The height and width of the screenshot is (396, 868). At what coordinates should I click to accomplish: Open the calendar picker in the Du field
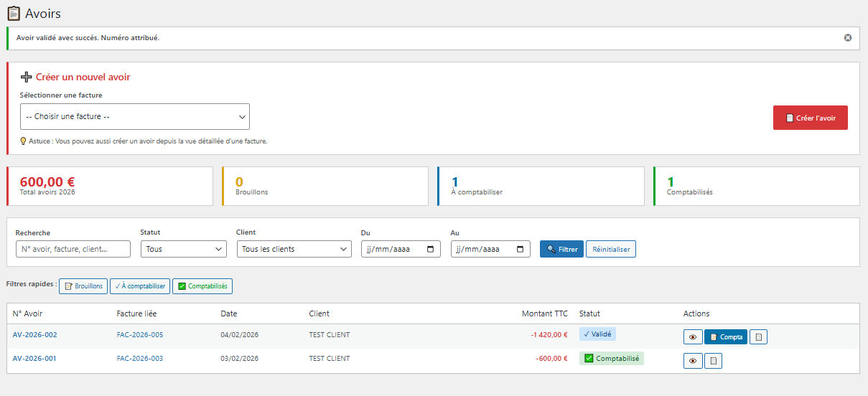click(431, 250)
